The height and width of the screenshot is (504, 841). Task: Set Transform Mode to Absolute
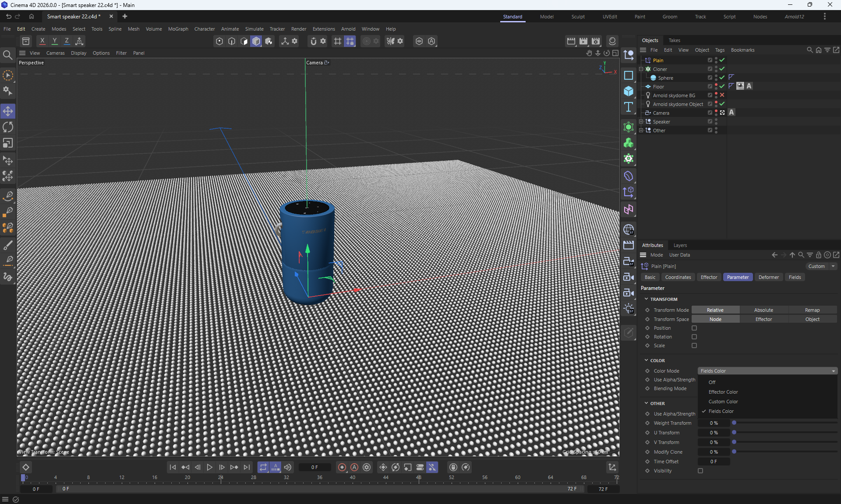[x=763, y=310]
